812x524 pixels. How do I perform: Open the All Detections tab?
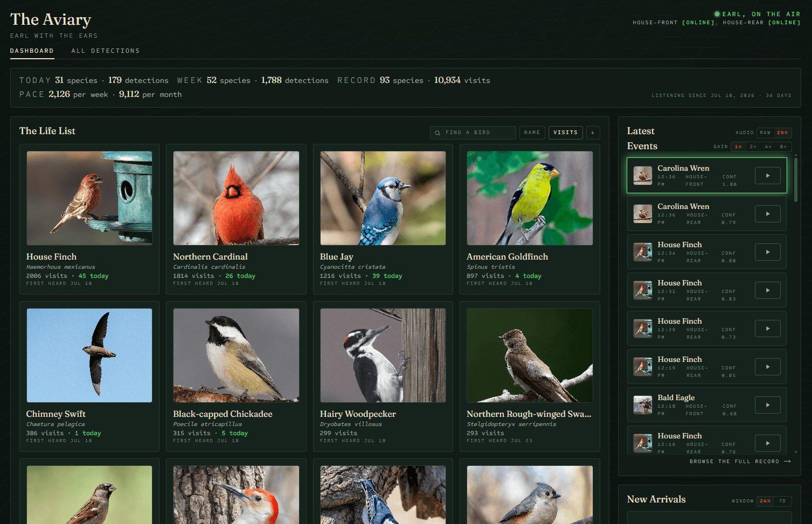106,51
